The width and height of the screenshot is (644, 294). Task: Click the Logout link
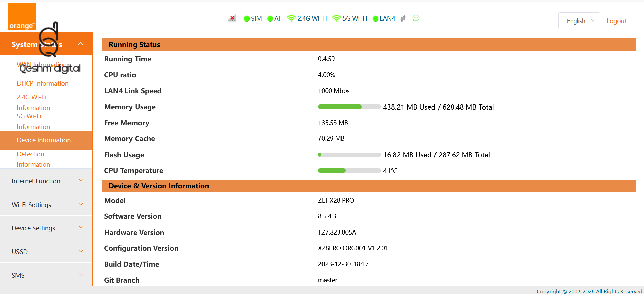(616, 21)
